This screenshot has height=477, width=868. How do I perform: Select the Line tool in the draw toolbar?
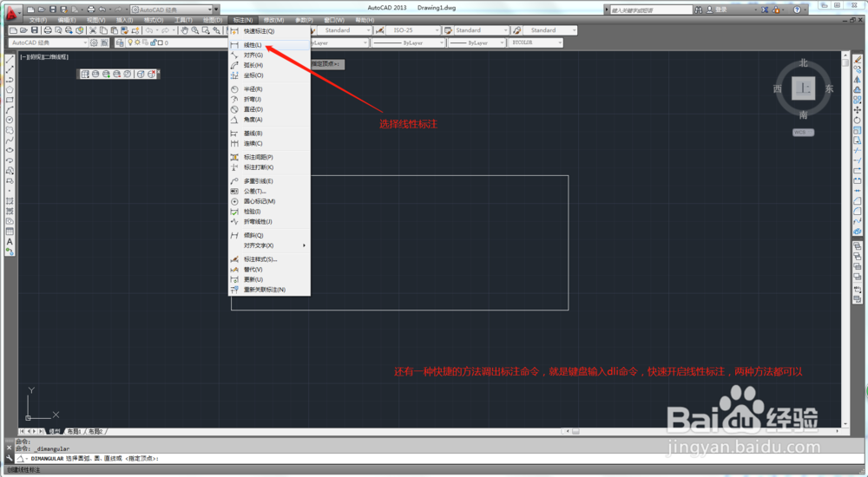pos(10,59)
